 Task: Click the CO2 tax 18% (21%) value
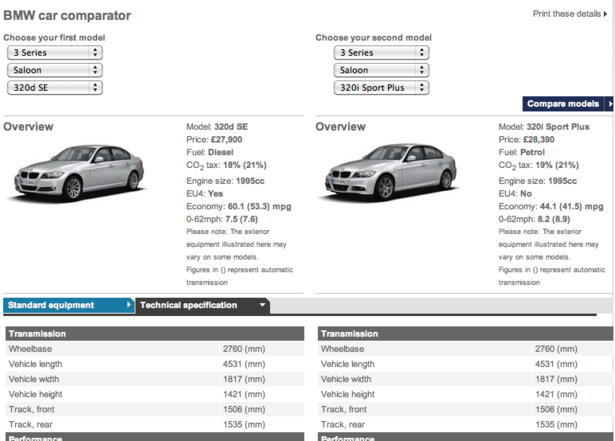(x=245, y=165)
